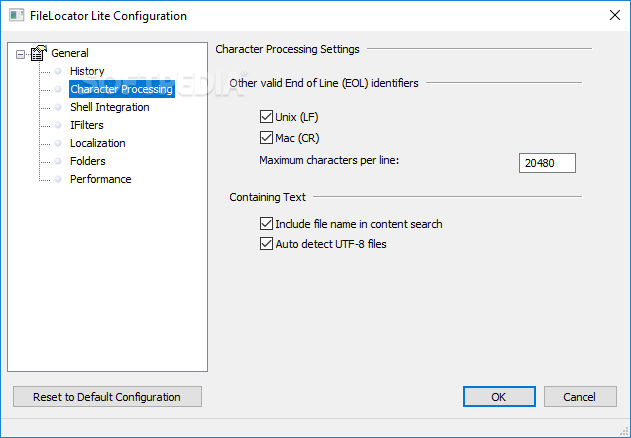631x438 pixels.
Task: Click the Maximum characters per line label
Action: click(x=329, y=160)
